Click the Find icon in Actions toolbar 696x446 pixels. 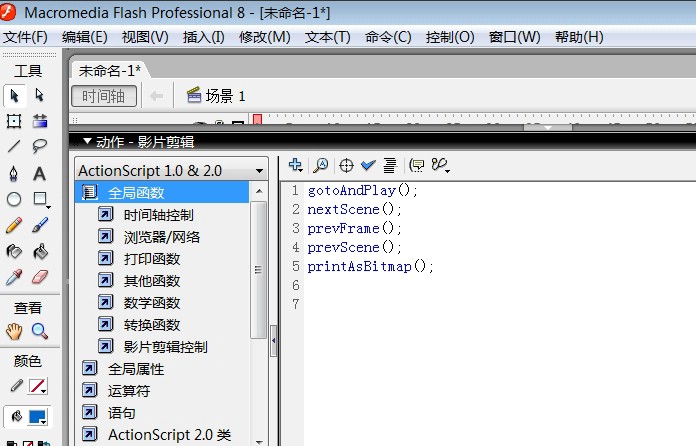[320, 166]
